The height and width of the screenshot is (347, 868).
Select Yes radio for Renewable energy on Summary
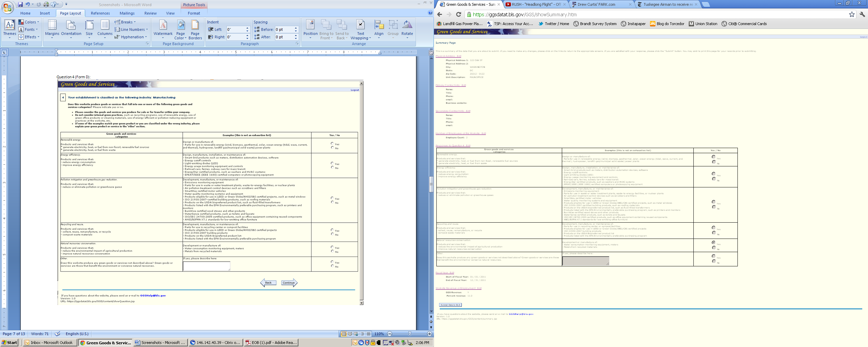tap(713, 157)
